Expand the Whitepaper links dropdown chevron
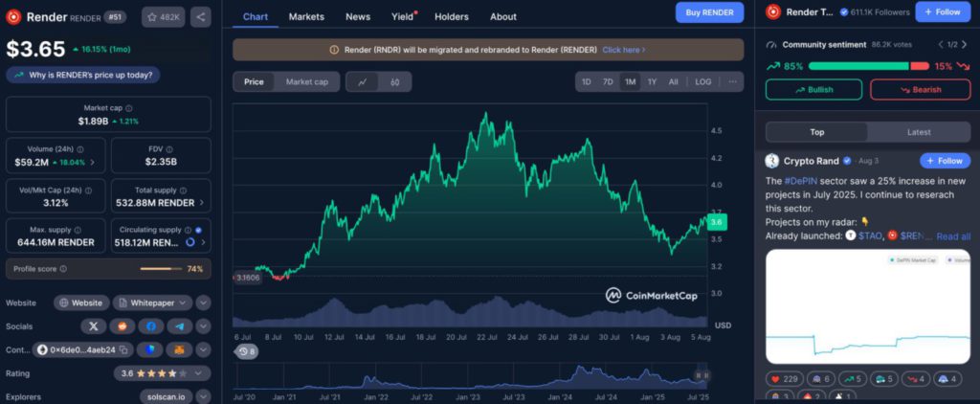 click(203, 303)
